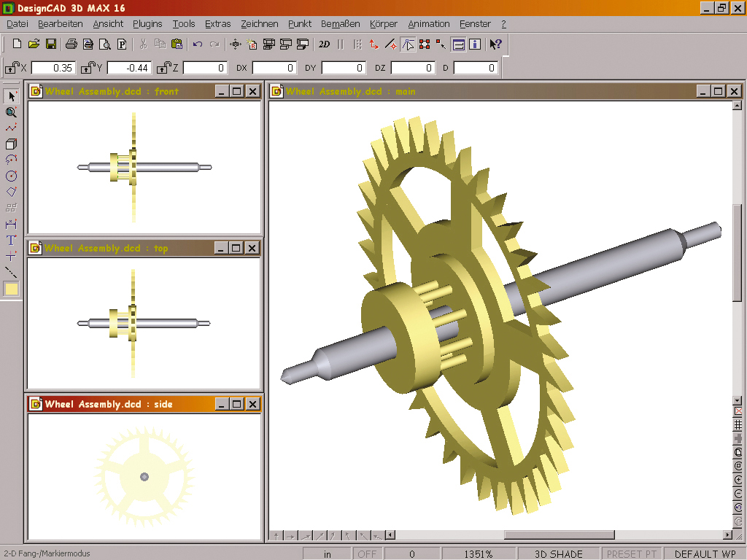
Task: Choose the 3D box solid tool
Action: pos(11,144)
